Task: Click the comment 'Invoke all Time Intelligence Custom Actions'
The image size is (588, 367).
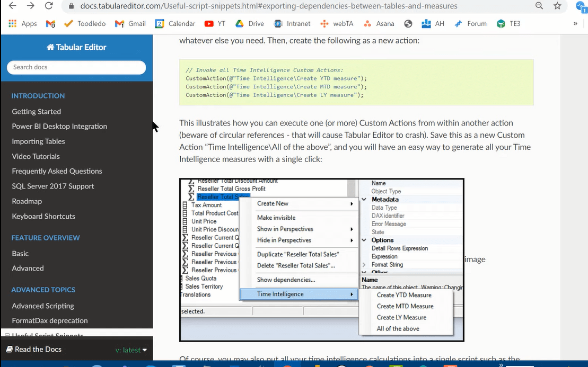Action: click(x=265, y=70)
